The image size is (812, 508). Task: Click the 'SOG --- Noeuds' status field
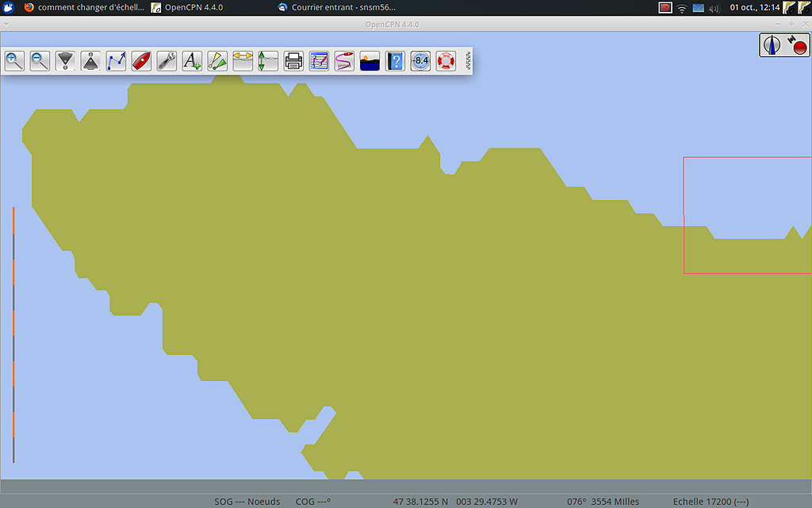pyautogui.click(x=247, y=502)
